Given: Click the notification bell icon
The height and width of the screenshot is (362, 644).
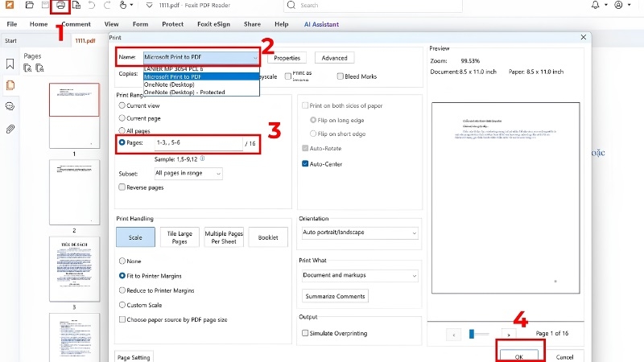Looking at the screenshot, I should point(595,5).
